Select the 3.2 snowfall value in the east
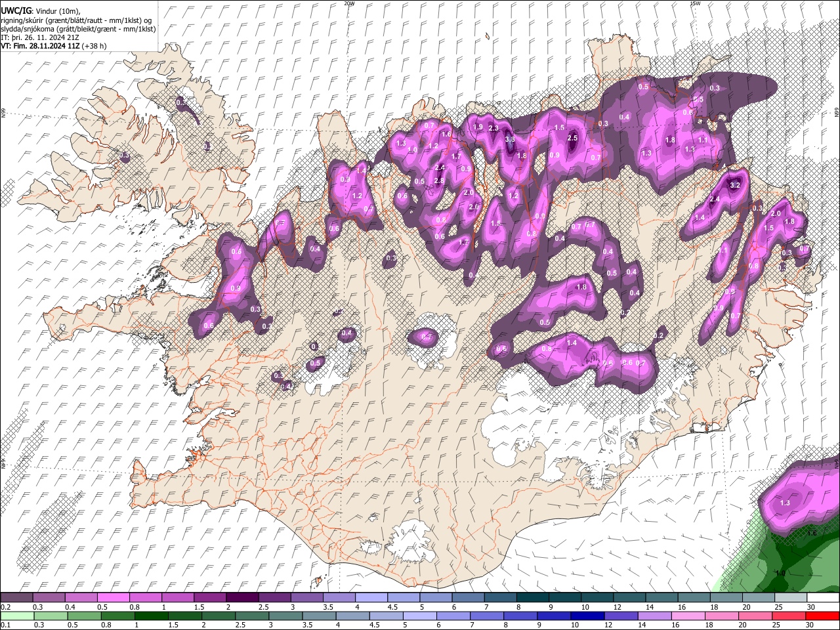Image resolution: width=840 pixels, height=630 pixels. coord(735,186)
